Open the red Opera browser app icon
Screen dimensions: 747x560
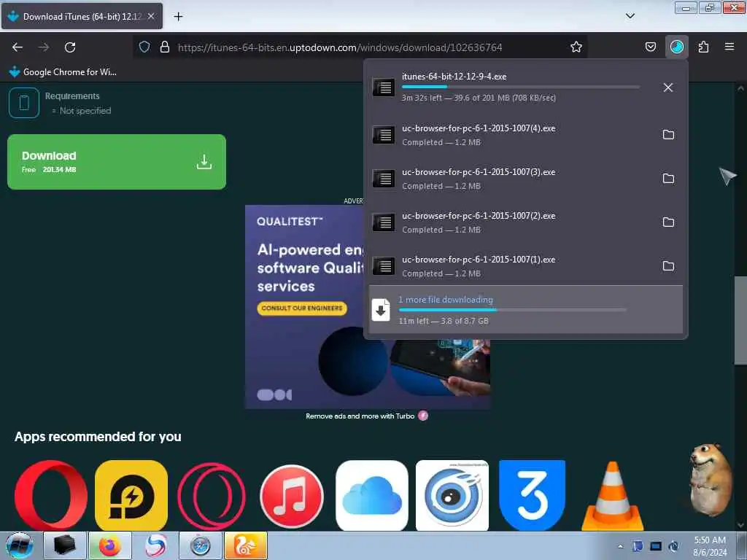tap(51, 495)
